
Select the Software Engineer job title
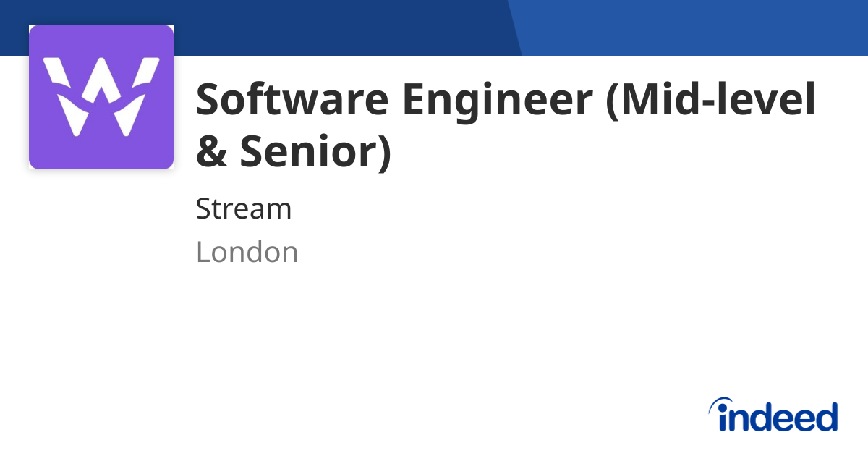coord(506,124)
